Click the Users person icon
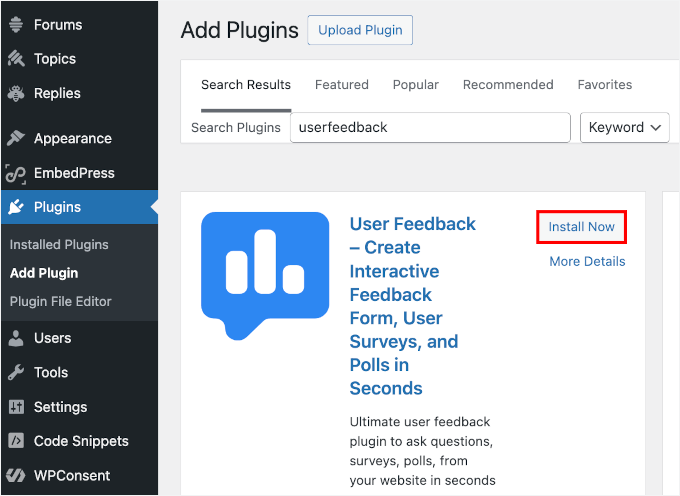 pos(16,338)
